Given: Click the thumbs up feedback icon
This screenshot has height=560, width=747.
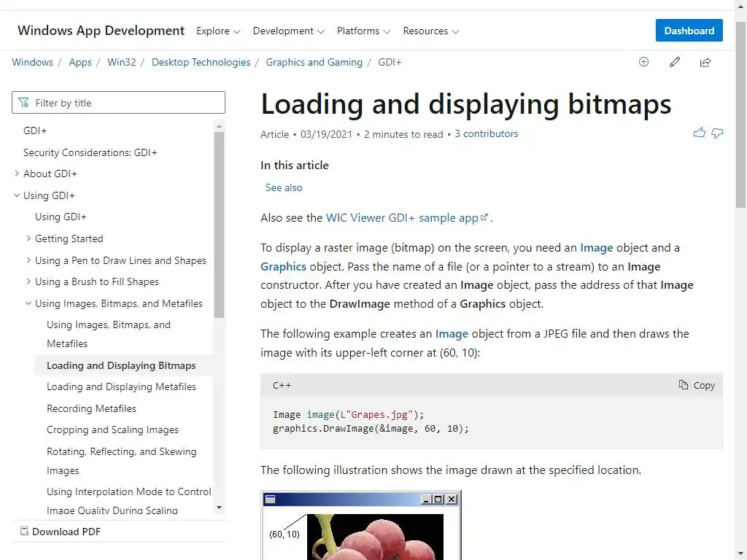Looking at the screenshot, I should (700, 133).
